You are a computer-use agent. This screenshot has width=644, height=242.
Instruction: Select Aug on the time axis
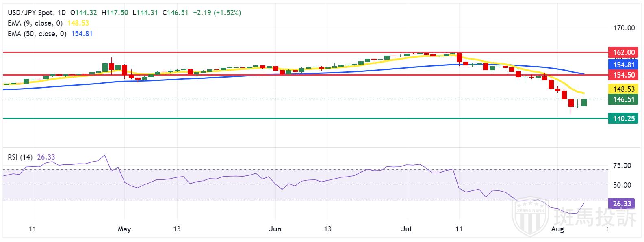557,229
